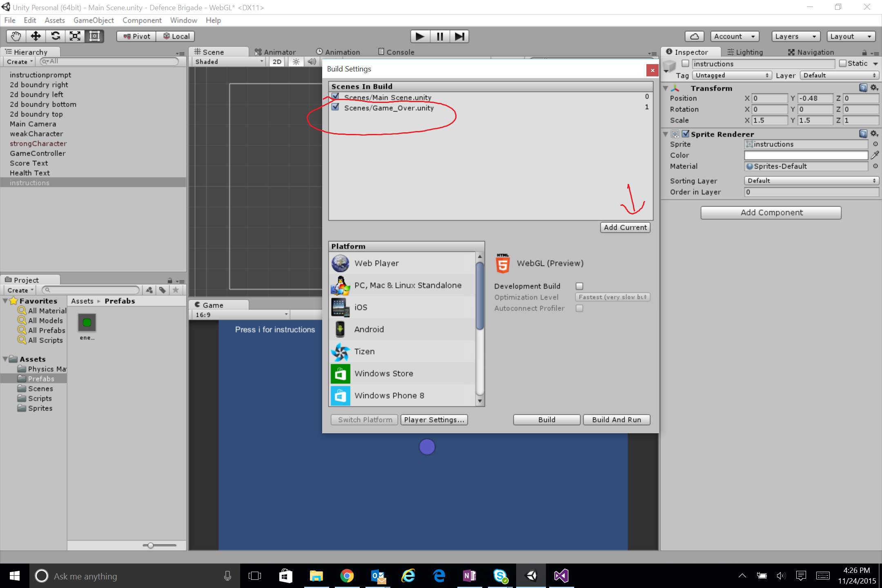Disable Sprite Renderer component checkbox
882x588 pixels.
(686, 134)
